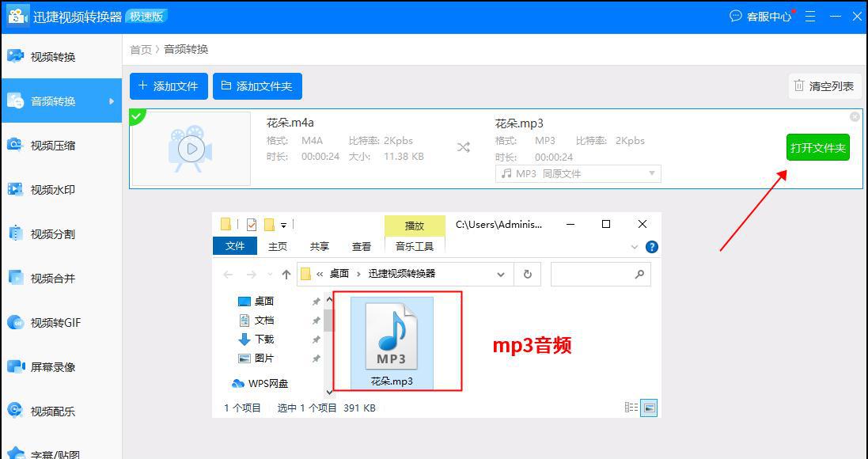Open the 共享 tab in Explorer window
The image size is (868, 459).
click(x=320, y=246)
